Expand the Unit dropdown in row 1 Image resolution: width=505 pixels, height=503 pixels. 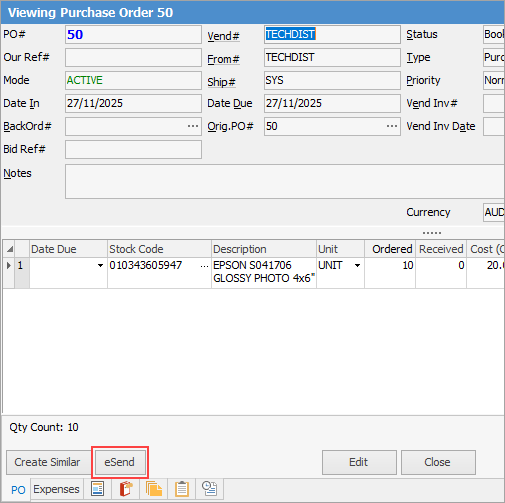357,266
